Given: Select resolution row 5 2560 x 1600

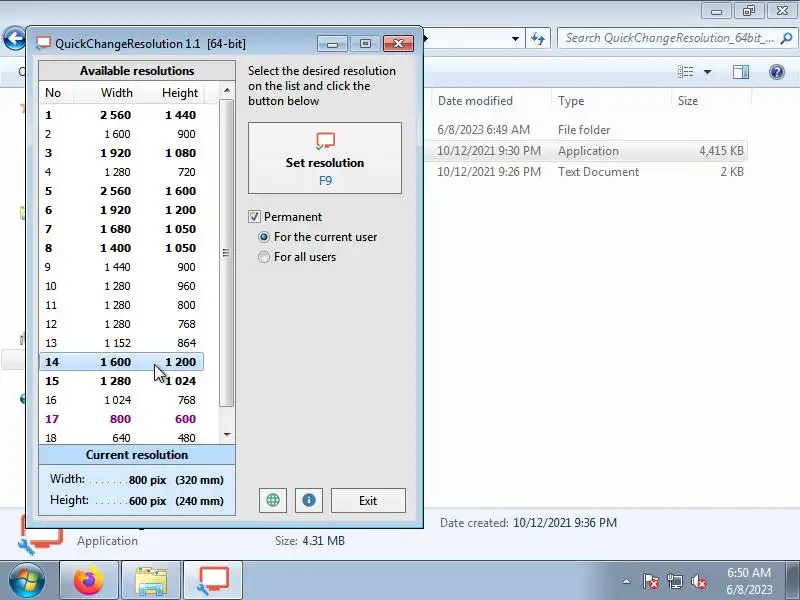Looking at the screenshot, I should pos(121,191).
